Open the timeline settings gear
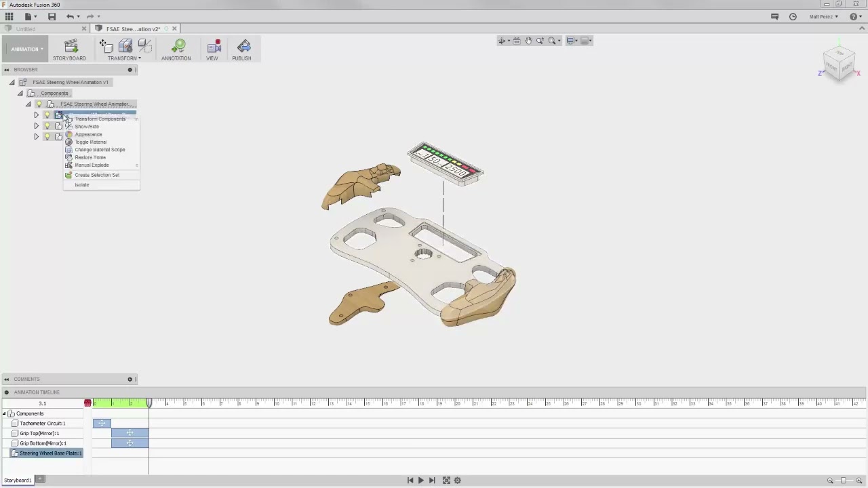Screen dimensions: 868x488 (x=458, y=480)
